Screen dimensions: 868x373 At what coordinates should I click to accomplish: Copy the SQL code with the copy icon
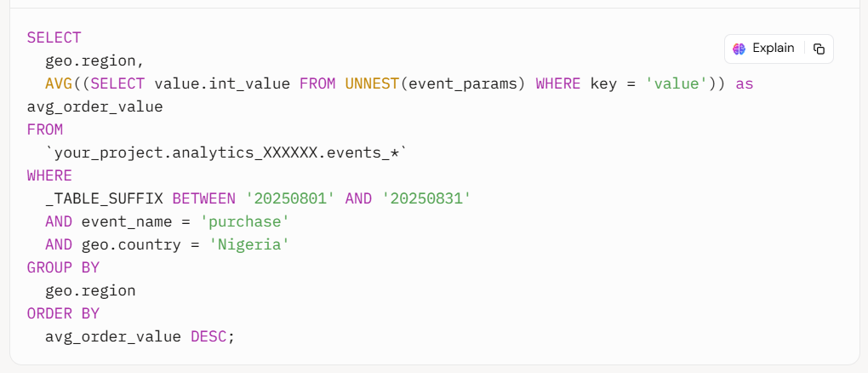(x=819, y=49)
